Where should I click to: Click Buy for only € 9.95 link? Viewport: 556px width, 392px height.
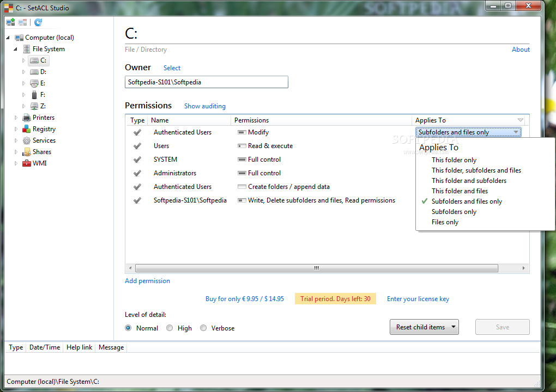245,299
